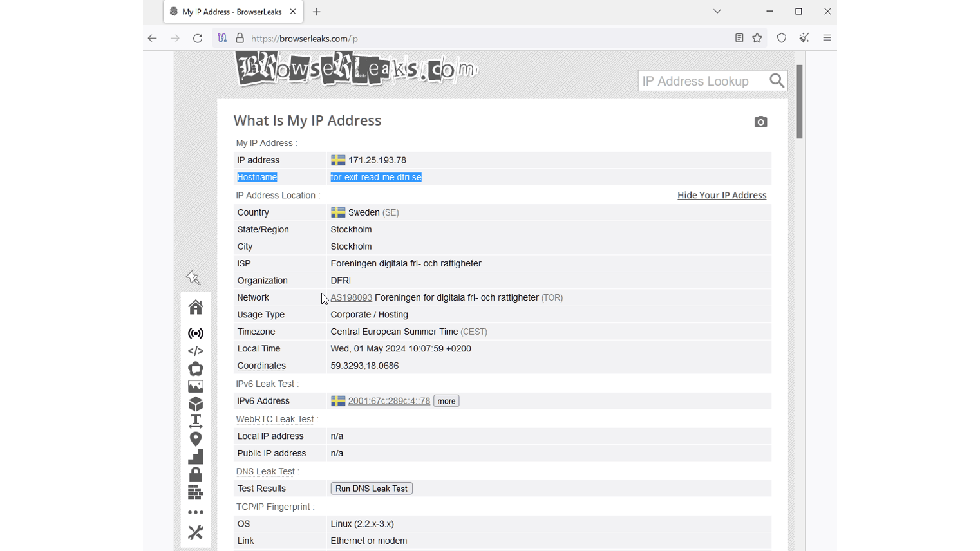The image size is (980, 551).
Task: Open the geolocation map-pin sidebar icon
Action: pos(196,439)
